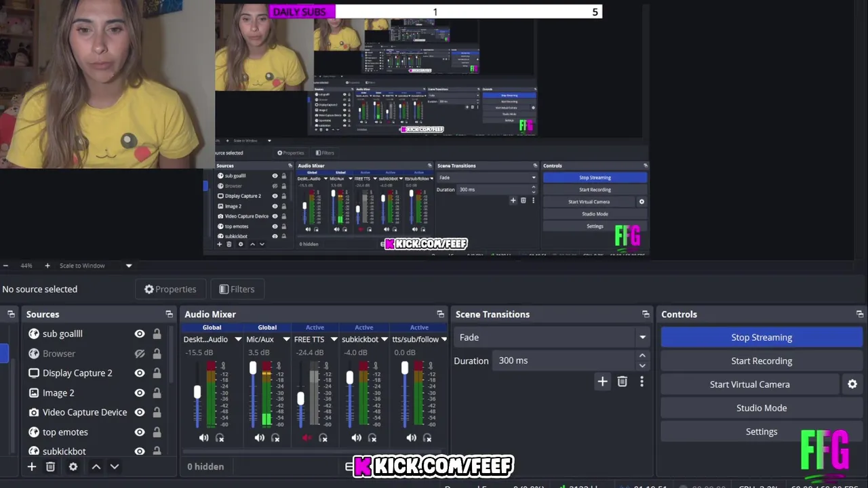Adjust the FREE TTS volume fader
Image resolution: width=868 pixels, height=488 pixels.
click(300, 399)
